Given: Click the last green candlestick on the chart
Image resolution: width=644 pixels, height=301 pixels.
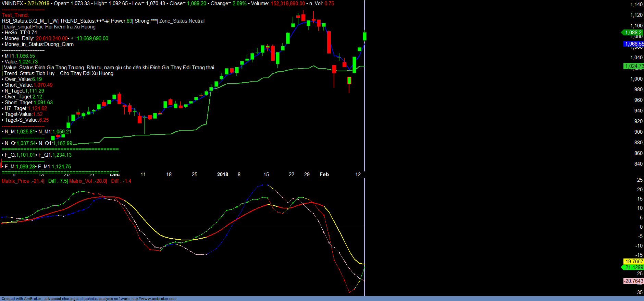Looking at the screenshot, I should coord(365,36).
